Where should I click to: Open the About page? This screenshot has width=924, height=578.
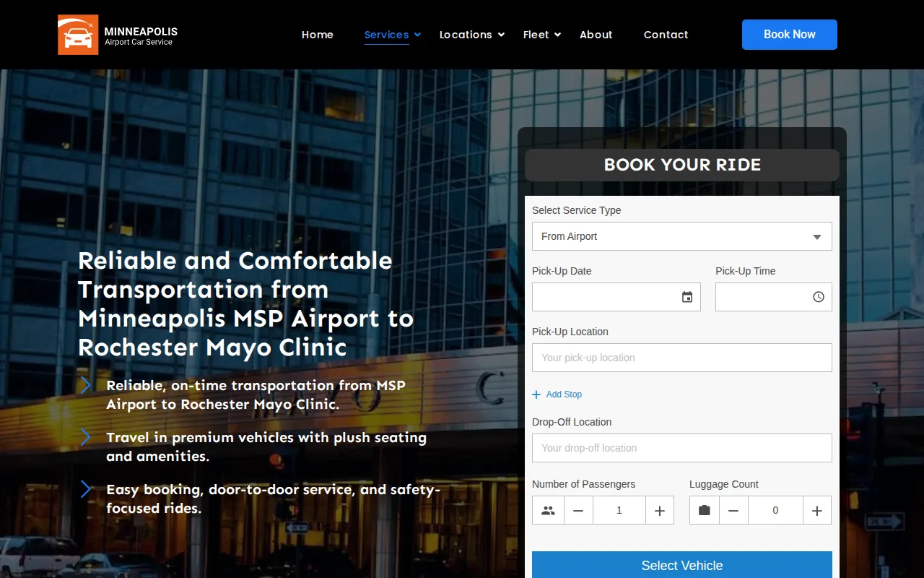click(x=596, y=35)
